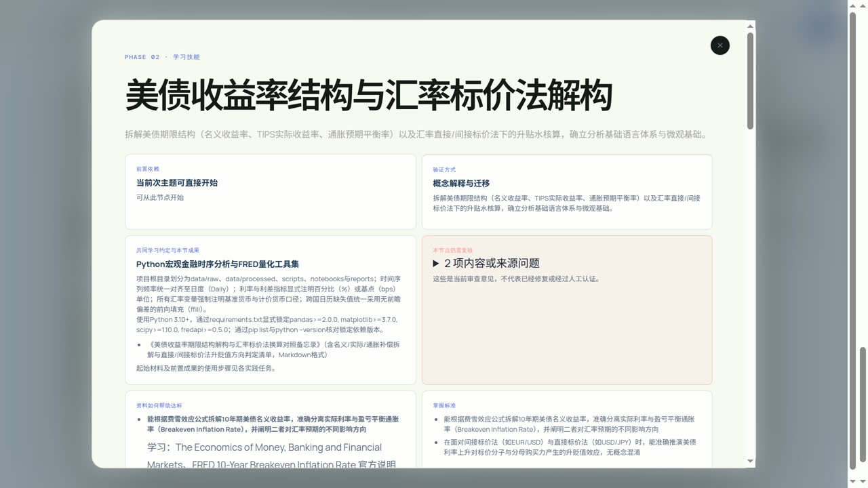Viewport: 868px width, 488px height.
Task: Click the 验证方式 card label
Action: point(444,169)
